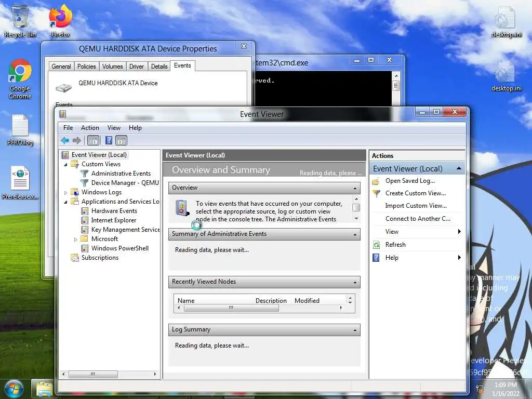The image size is (532, 399).
Task: Select the Google Chrome desktop shortcut
Action: [x=20, y=79]
